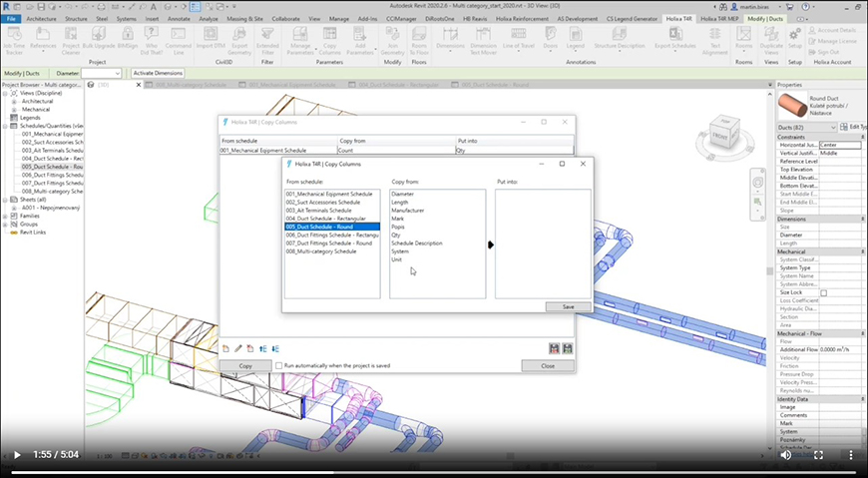The image size is (868, 478).
Task: Launch the Project Cleaner tool
Action: tap(71, 41)
